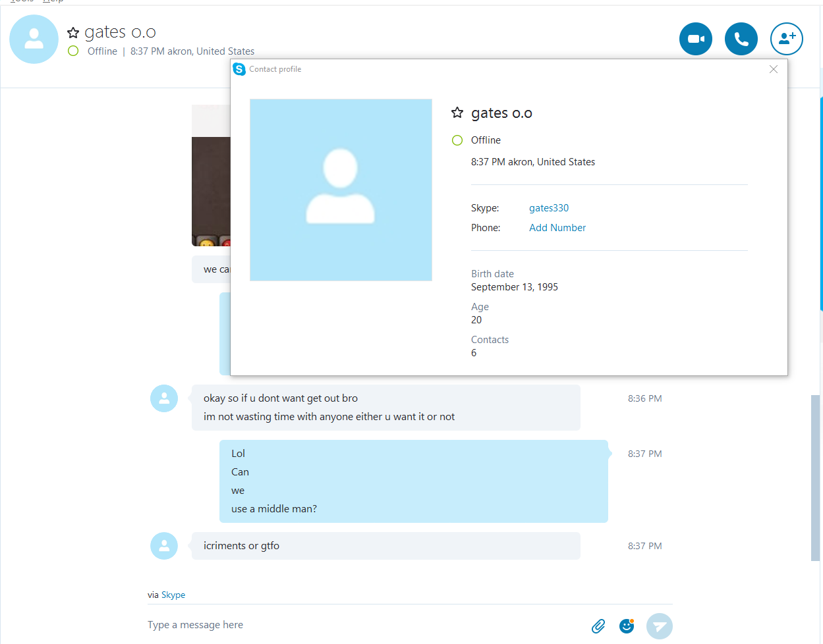Click the Skype logo in Contact profile title
This screenshot has width=823, height=644.
pyautogui.click(x=239, y=69)
